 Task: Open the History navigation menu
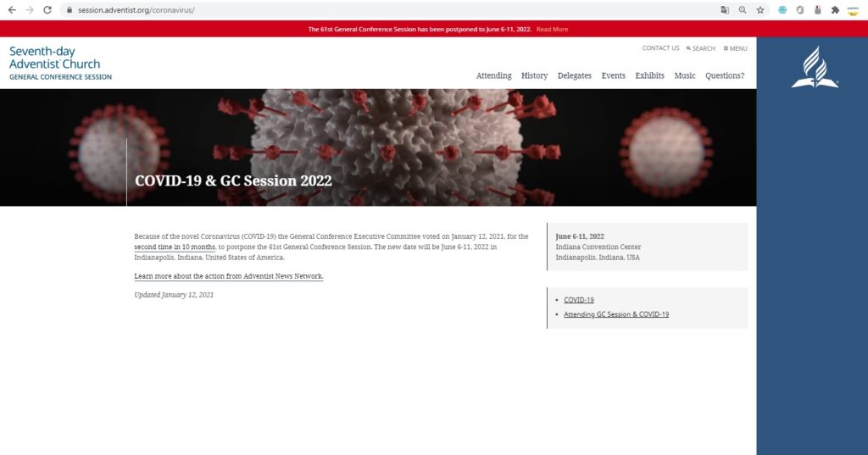point(534,76)
